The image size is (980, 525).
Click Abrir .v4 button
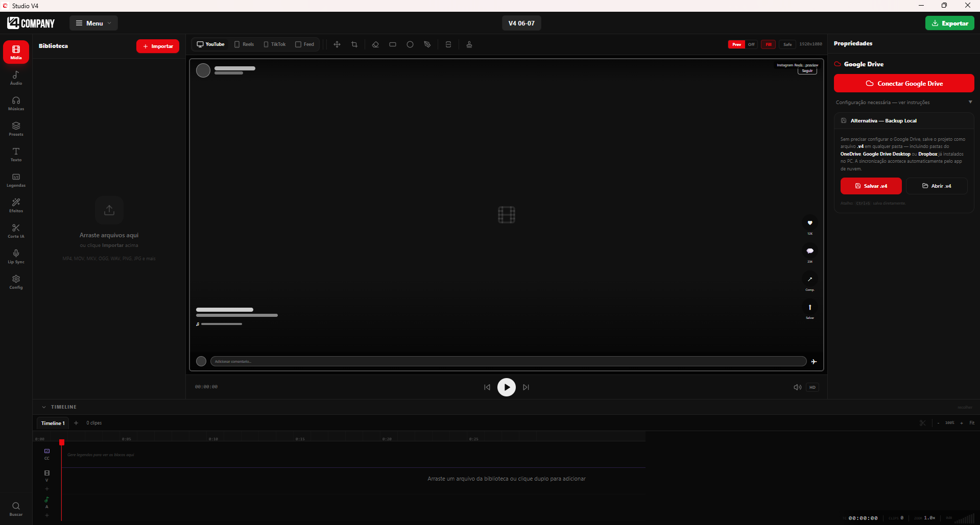point(937,186)
